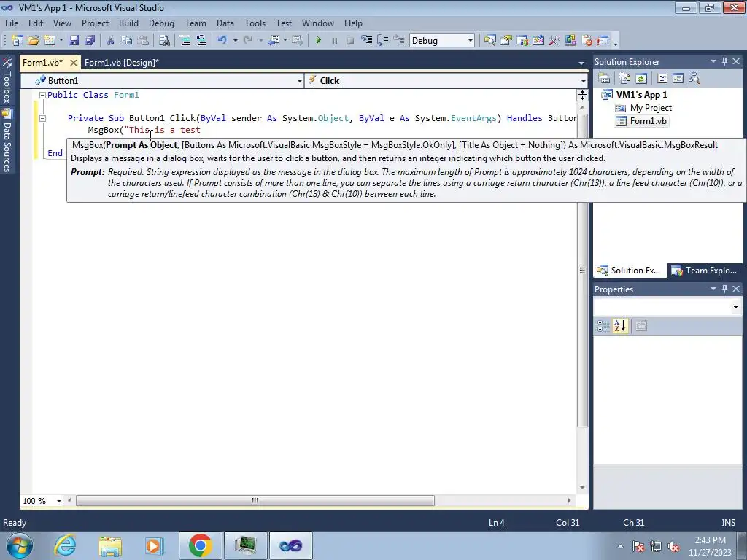
Task: Switch to Form1.vb [Design]* tab
Action: point(122,63)
